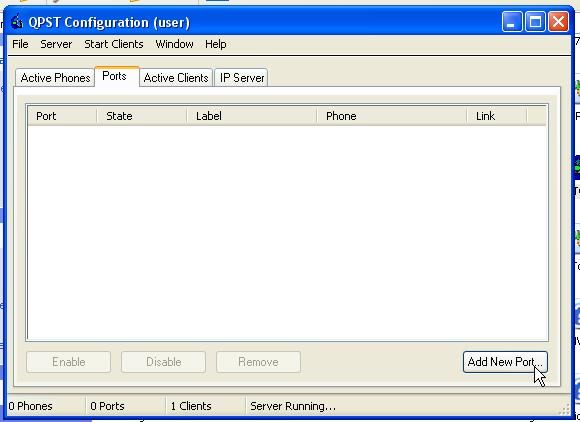Open the Window menu
Viewport: 580px width, 422px height.
pos(174,44)
